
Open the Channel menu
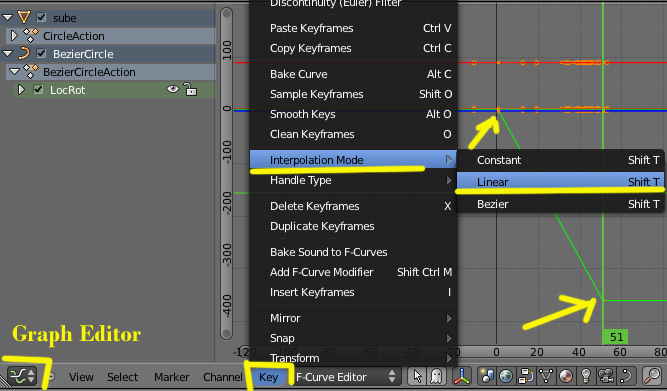coord(222,377)
